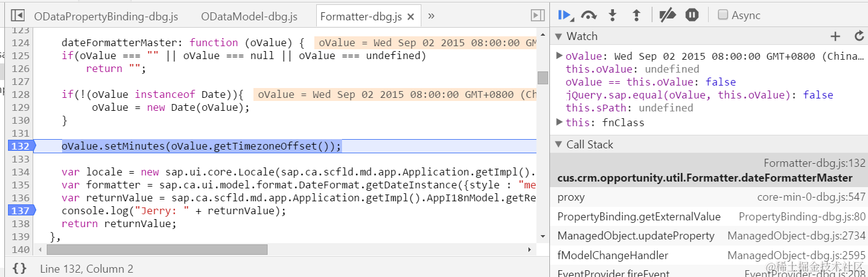Viewport: 868px width, 277px height.
Task: Click the 'return returnValue;' code line
Action: (119, 223)
